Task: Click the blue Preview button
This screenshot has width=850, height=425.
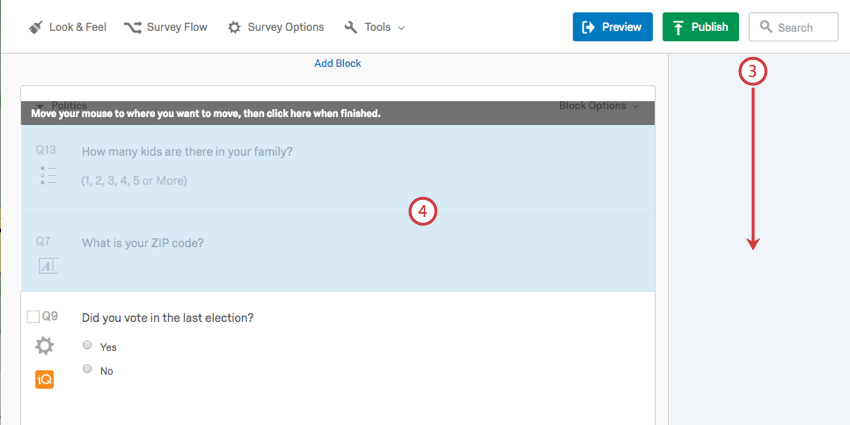Action: coord(612,27)
